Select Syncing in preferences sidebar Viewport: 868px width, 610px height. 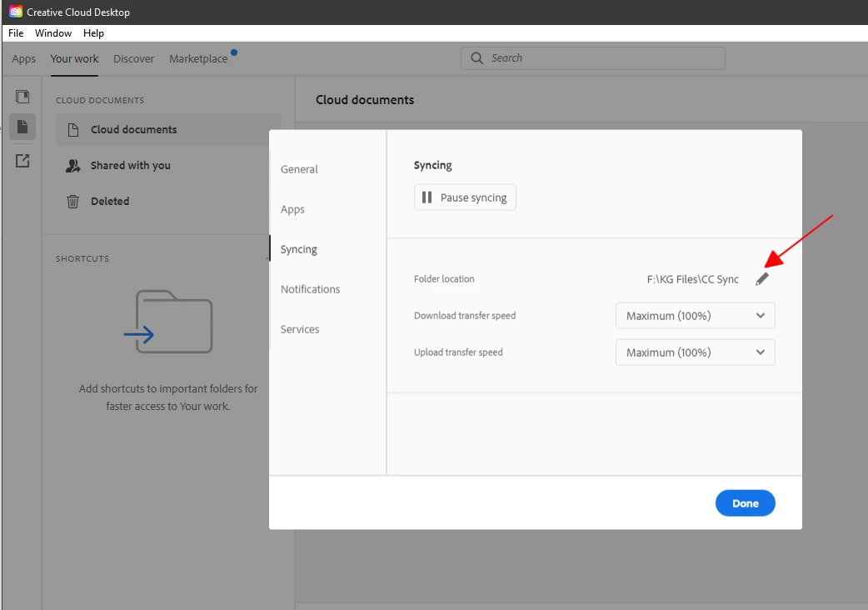point(299,249)
